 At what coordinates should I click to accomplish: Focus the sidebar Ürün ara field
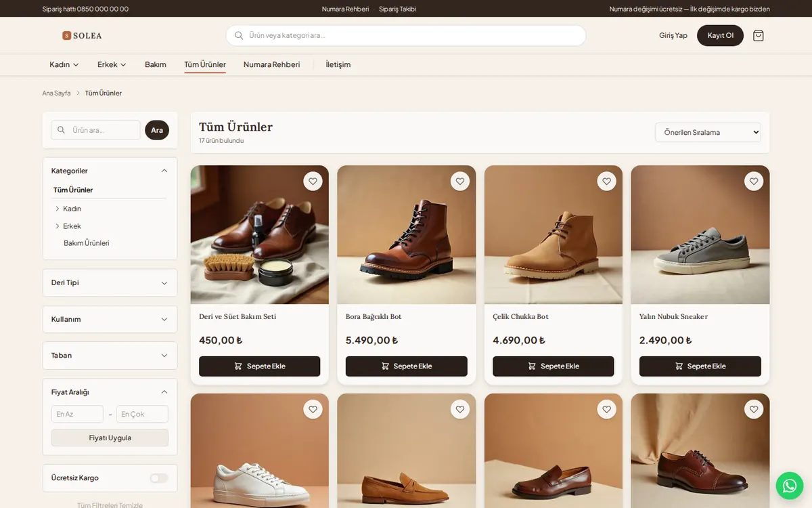point(95,130)
